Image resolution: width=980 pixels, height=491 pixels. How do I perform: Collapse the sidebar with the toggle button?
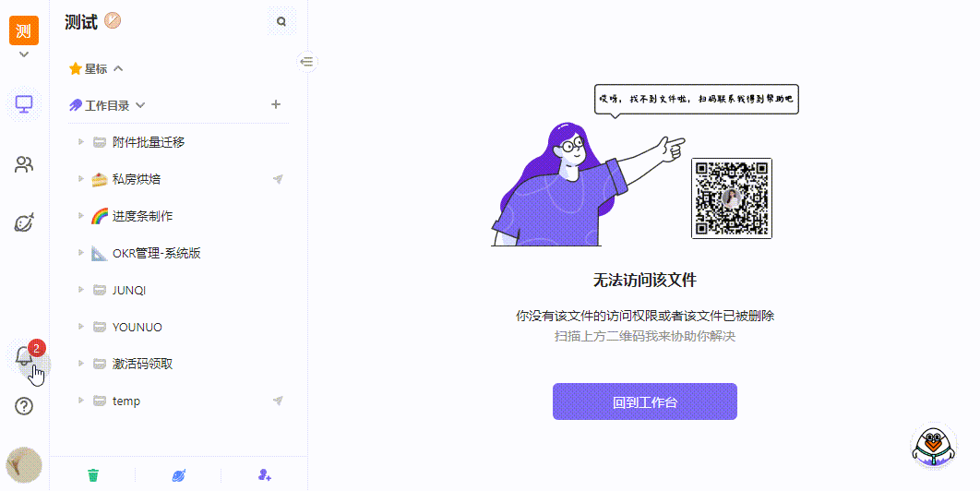[x=307, y=61]
